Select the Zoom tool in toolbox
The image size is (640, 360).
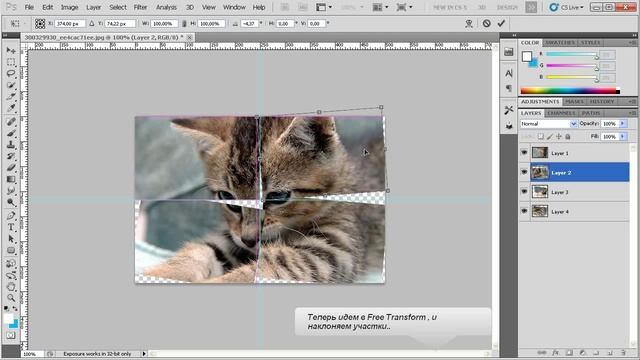[x=11, y=298]
